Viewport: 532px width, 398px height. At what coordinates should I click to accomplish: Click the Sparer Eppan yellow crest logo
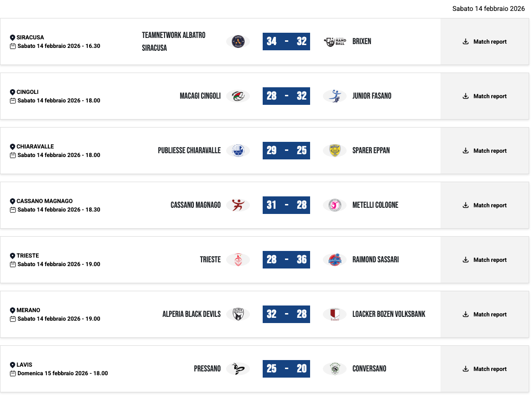pyautogui.click(x=335, y=150)
